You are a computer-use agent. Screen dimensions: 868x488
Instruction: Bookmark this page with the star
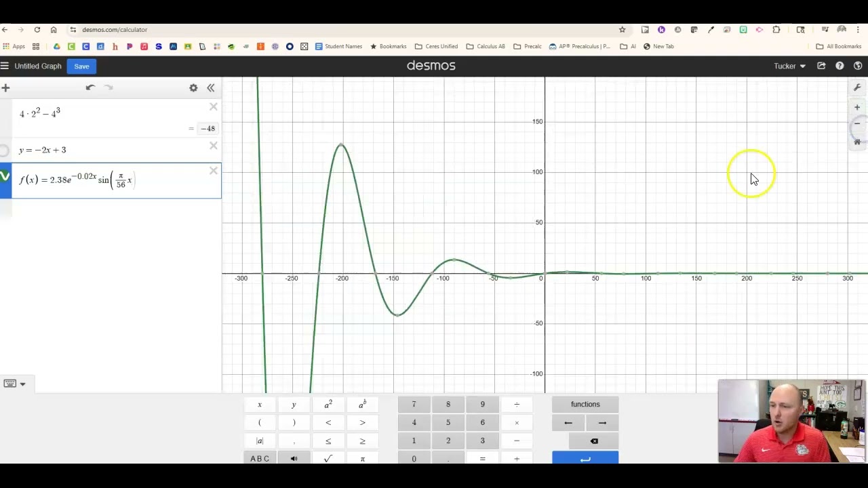pyautogui.click(x=622, y=30)
